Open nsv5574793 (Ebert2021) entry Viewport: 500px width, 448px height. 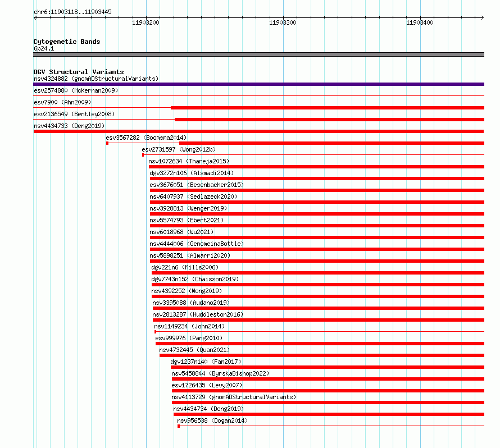187,220
